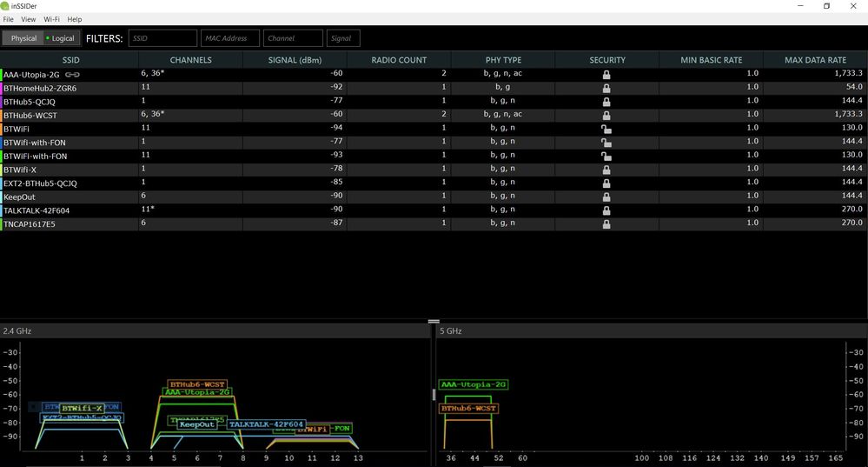Click the b, g PHY type of BTHomeHub2-ZGR6
The width and height of the screenshot is (868, 467).
pos(503,87)
